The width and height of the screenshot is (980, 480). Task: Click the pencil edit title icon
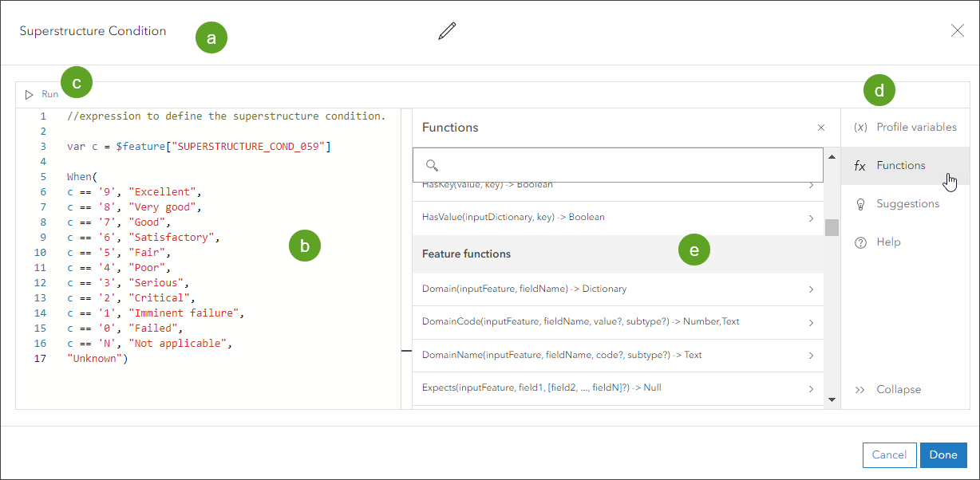[447, 31]
